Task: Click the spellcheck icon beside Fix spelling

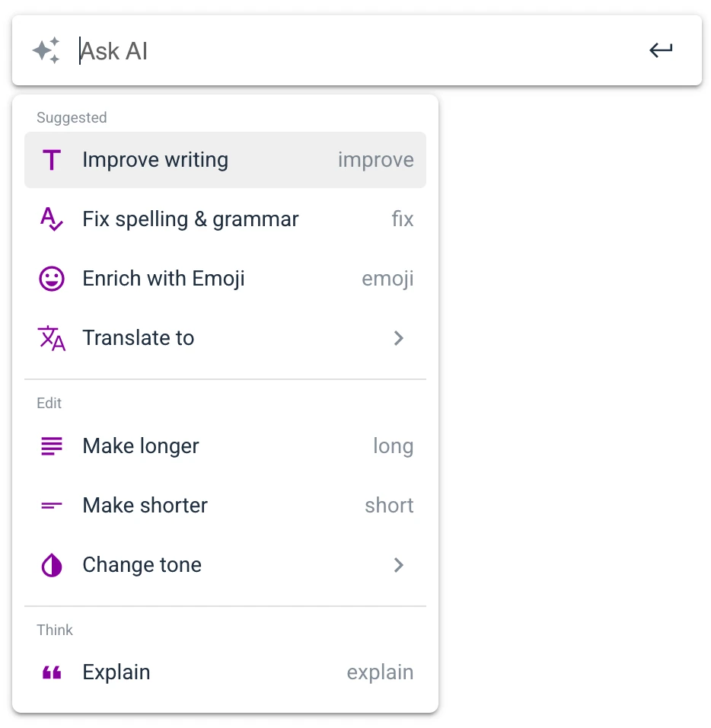Action: (52, 219)
